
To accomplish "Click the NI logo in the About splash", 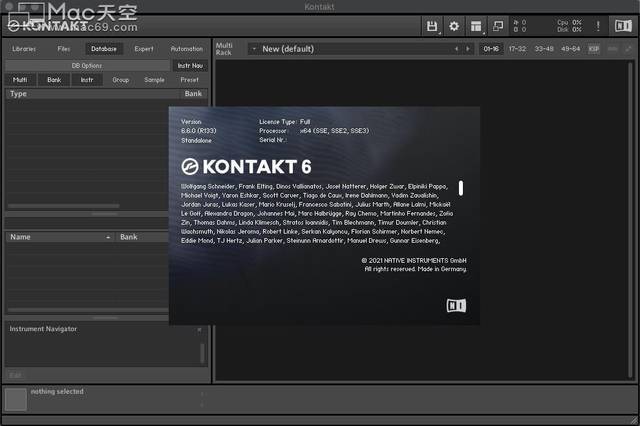I will tap(456, 305).
